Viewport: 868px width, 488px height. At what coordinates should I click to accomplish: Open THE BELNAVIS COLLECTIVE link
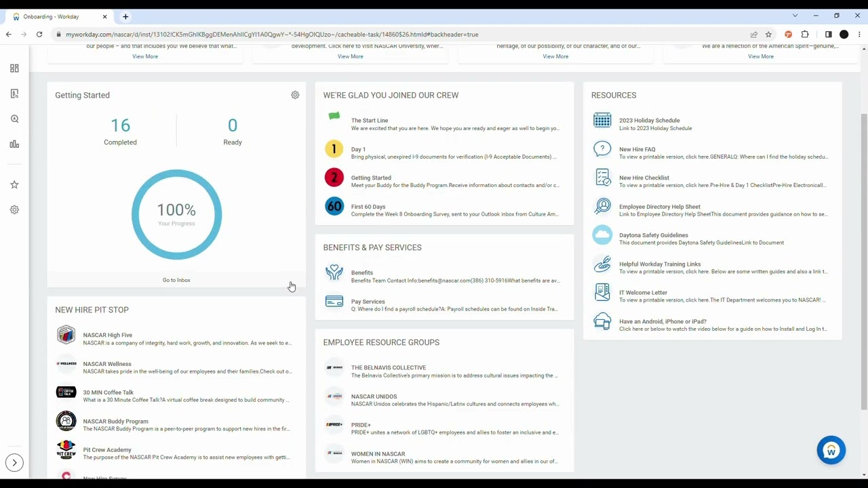389,367
